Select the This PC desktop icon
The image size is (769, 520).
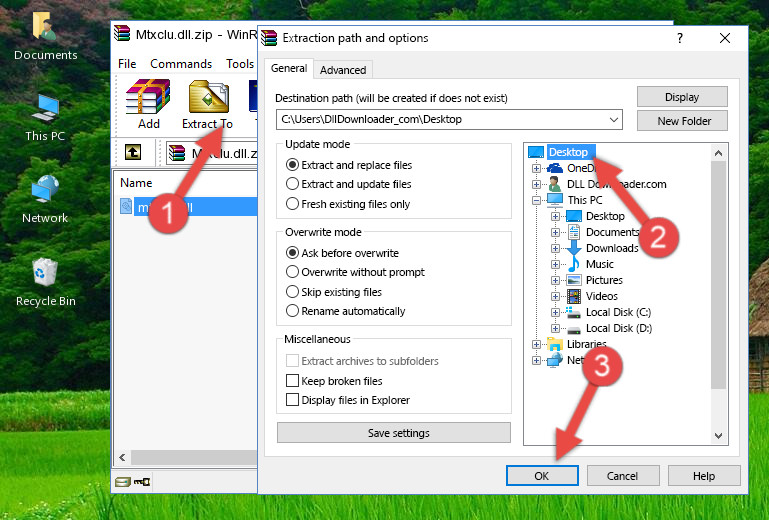45,118
